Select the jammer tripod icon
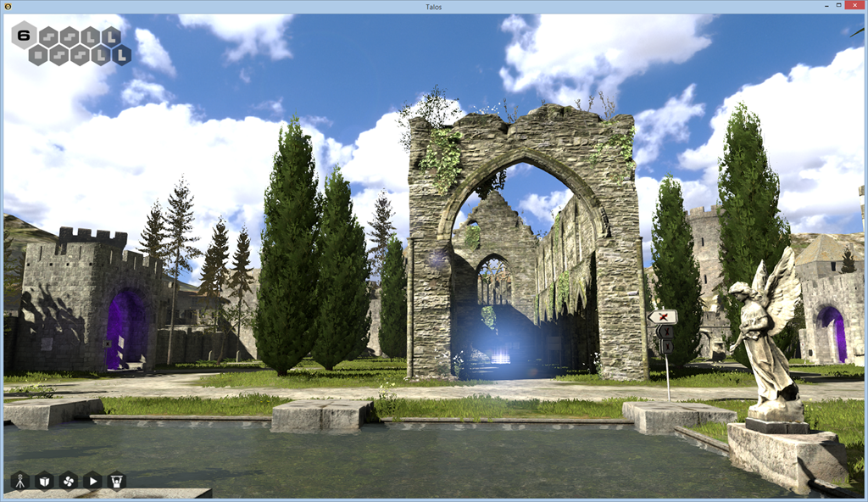 [x=20, y=481]
